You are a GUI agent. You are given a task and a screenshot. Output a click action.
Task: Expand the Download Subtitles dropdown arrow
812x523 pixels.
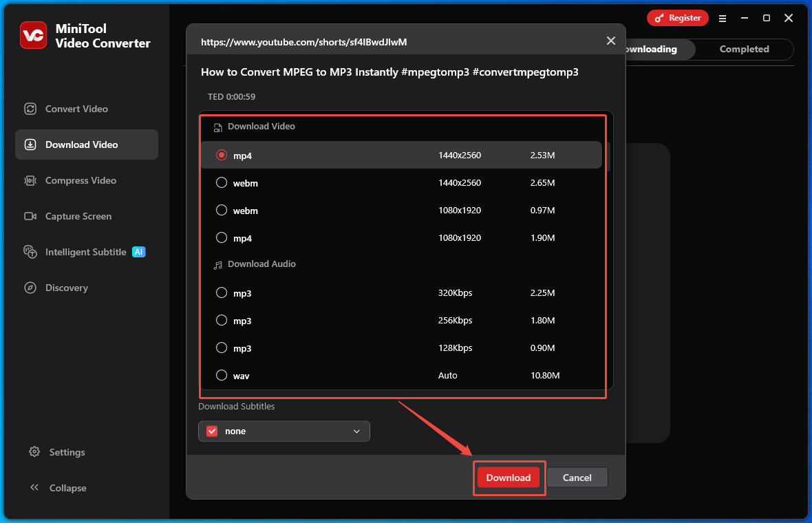(x=357, y=431)
